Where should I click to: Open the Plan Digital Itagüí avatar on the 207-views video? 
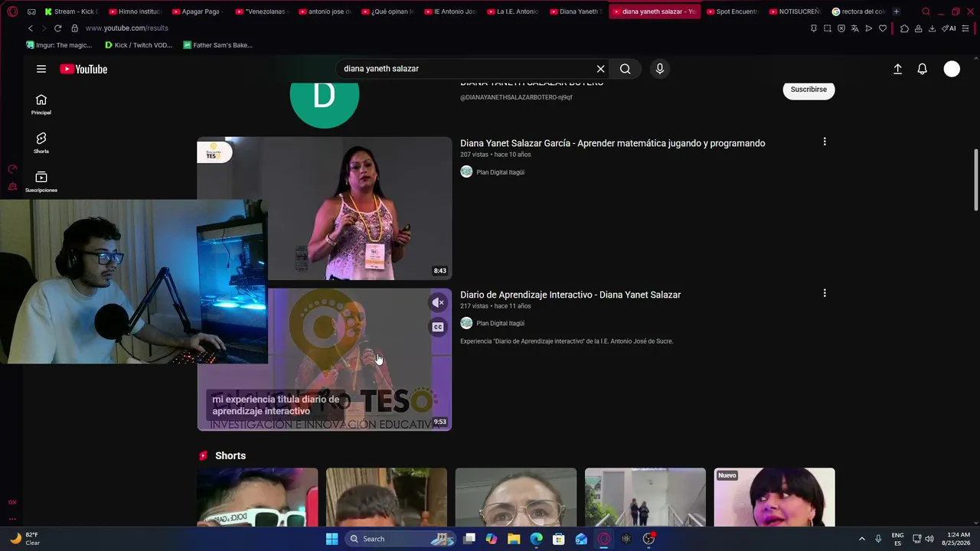coord(466,172)
